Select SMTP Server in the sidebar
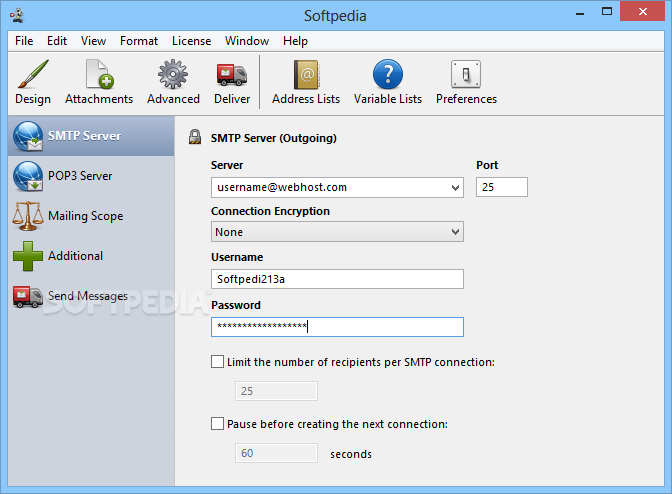 [x=91, y=136]
